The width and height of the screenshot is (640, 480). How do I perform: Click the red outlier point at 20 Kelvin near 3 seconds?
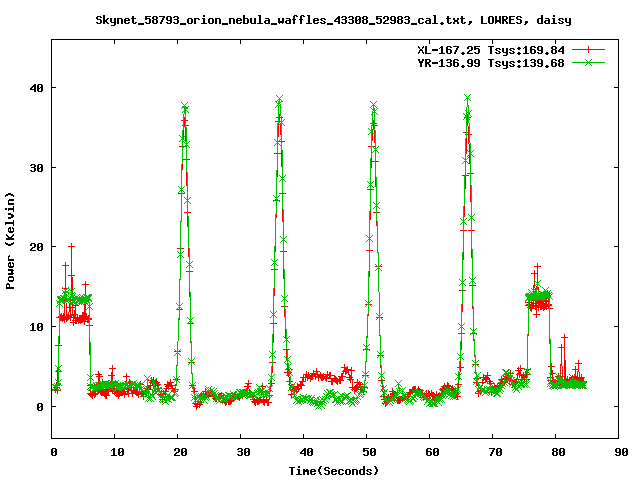click(71, 246)
